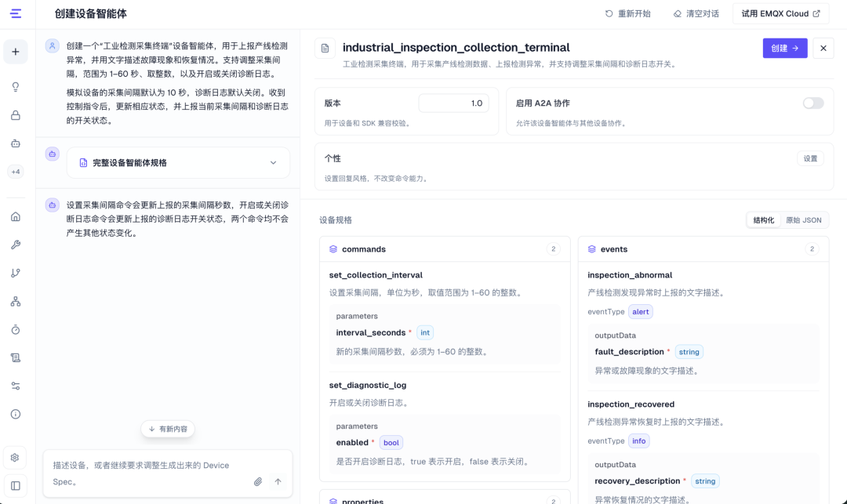This screenshot has width=847, height=504.
Task: Open the lightbulb icon in the sidebar
Action: pos(16,87)
